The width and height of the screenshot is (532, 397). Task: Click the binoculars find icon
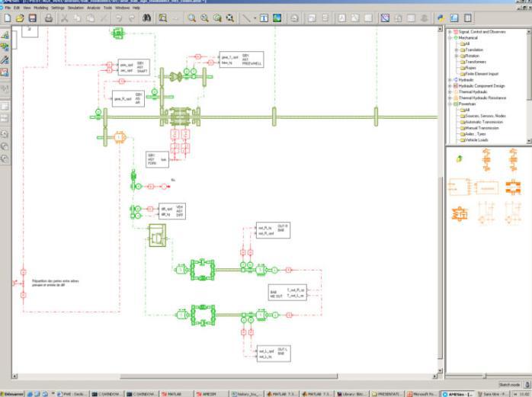point(146,18)
